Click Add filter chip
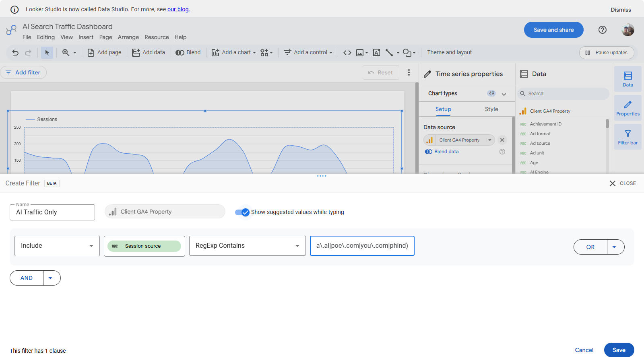 tap(23, 72)
